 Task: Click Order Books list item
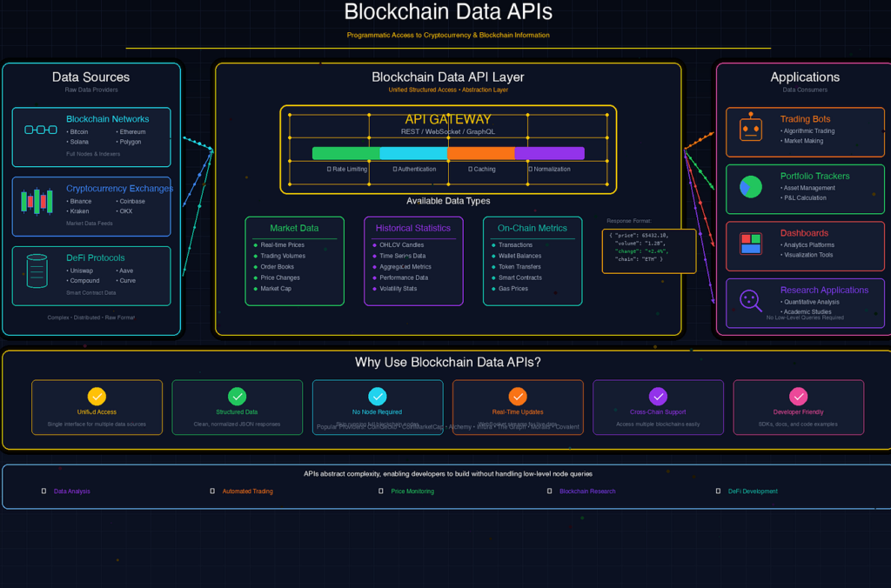(x=278, y=266)
